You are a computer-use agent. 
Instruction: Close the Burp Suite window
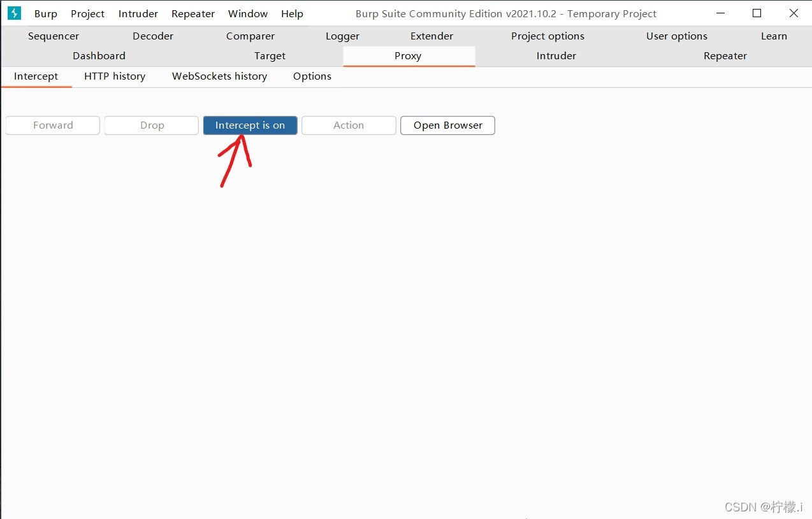(x=794, y=13)
